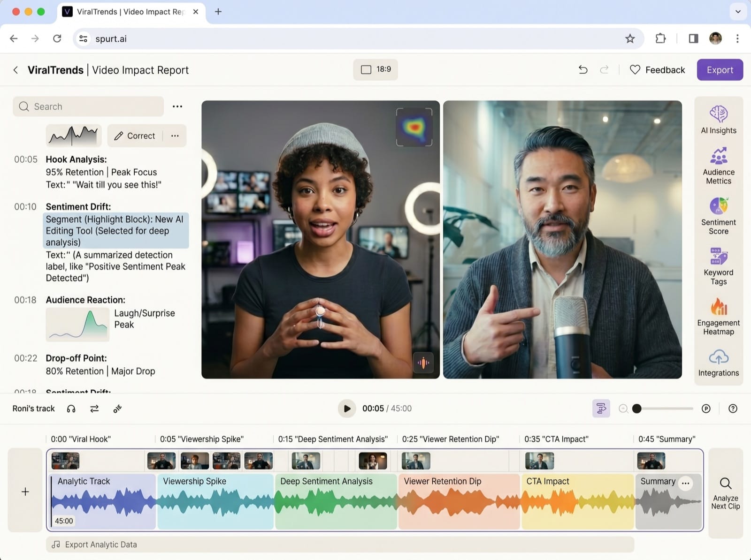
Task: Click the man with microphone video panel
Action: pyautogui.click(x=562, y=239)
